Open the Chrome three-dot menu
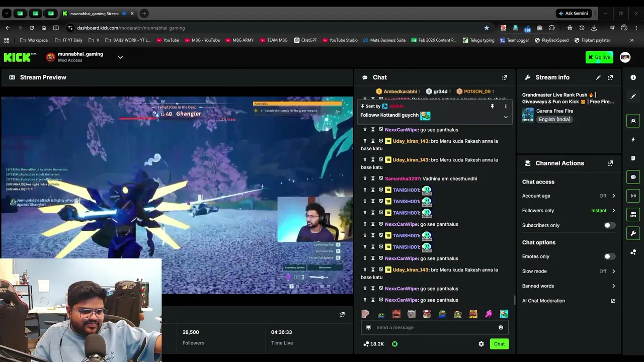 point(636,28)
